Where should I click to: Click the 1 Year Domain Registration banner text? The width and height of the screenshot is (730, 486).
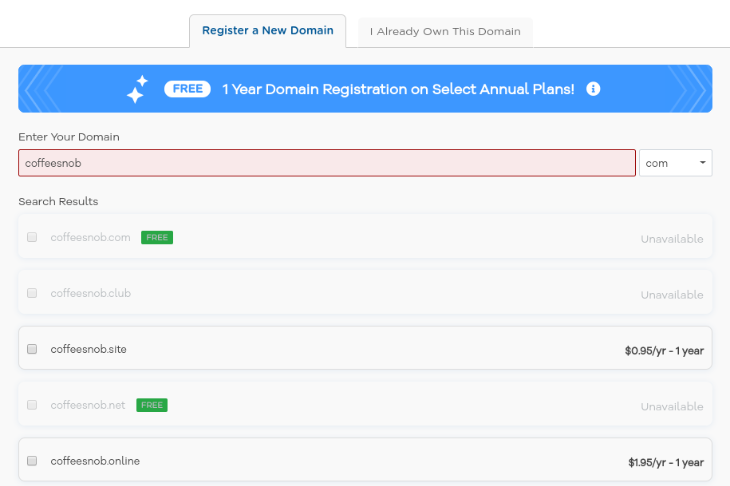[x=398, y=89]
